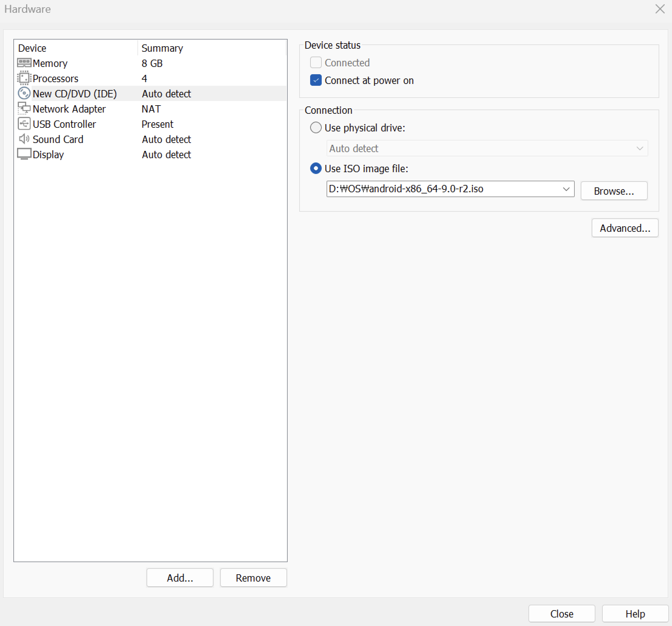Click into the ISO file path field
The height and width of the screenshot is (626, 672).
pyautogui.click(x=439, y=189)
